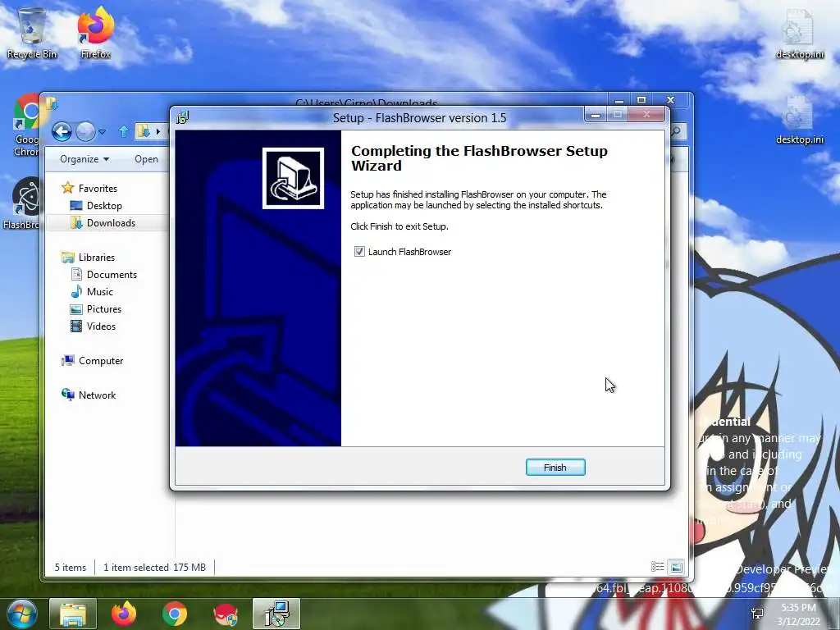
Task: Open the red bird app on taskbar
Action: coord(226,614)
